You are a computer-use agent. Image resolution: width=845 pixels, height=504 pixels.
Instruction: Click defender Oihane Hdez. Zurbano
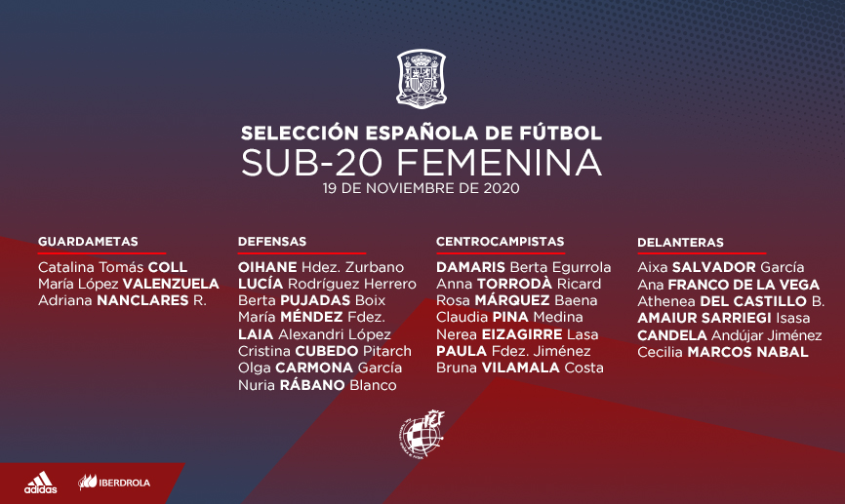(x=321, y=267)
